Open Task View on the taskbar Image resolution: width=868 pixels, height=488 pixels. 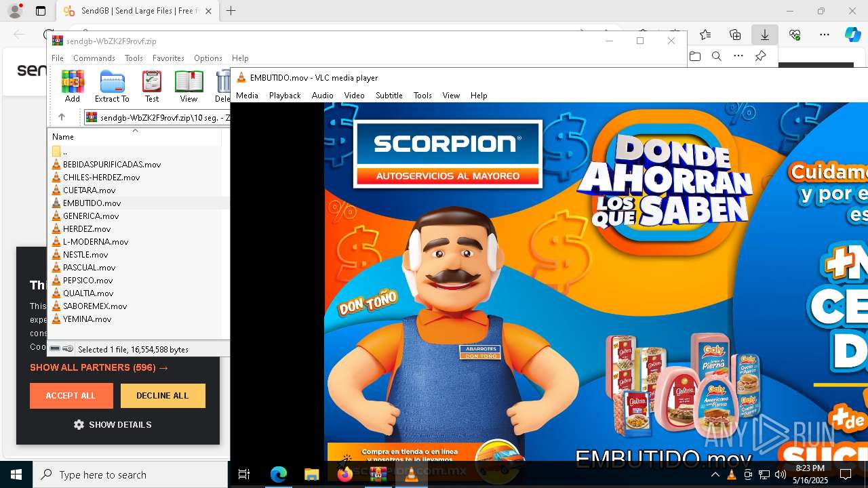pyautogui.click(x=244, y=474)
